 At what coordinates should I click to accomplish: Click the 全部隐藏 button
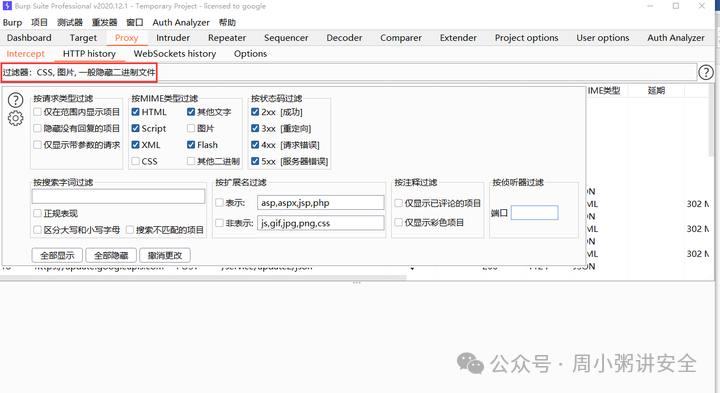click(111, 255)
